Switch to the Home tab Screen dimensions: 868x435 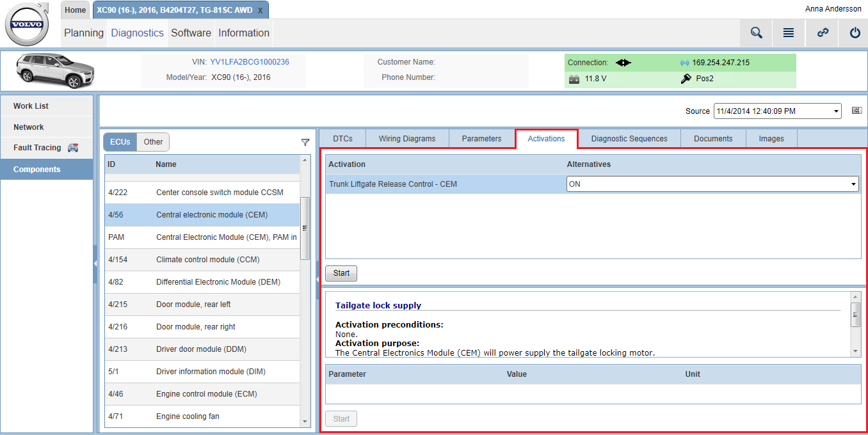(x=76, y=10)
